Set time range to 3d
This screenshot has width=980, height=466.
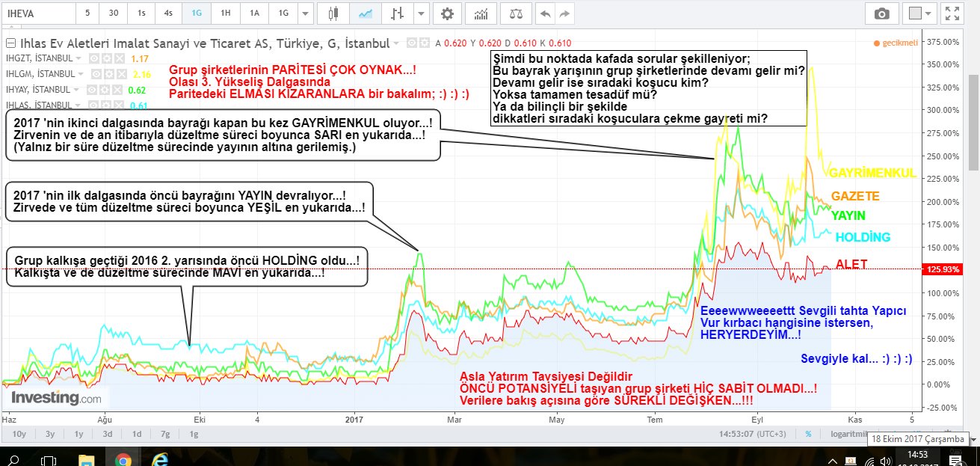point(108,434)
